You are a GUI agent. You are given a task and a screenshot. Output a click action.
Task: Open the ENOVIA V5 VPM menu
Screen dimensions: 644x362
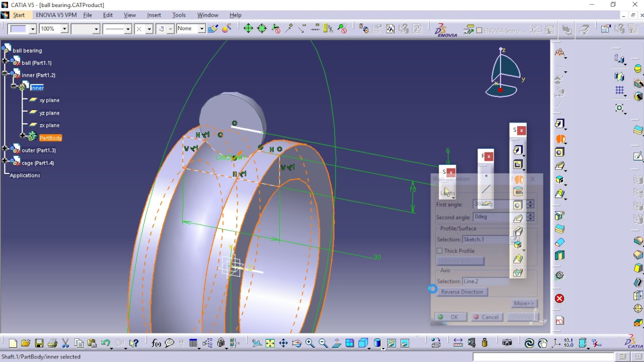[x=56, y=15]
